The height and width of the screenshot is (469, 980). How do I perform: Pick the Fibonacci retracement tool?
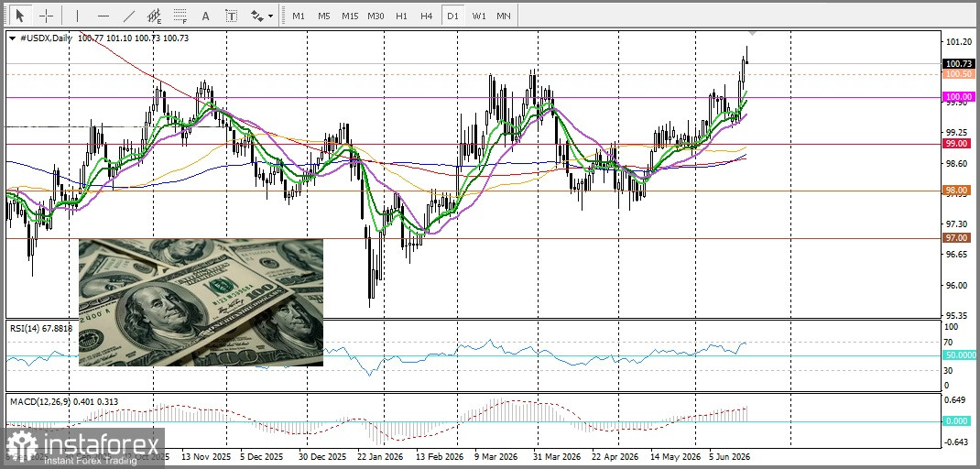tap(180, 15)
